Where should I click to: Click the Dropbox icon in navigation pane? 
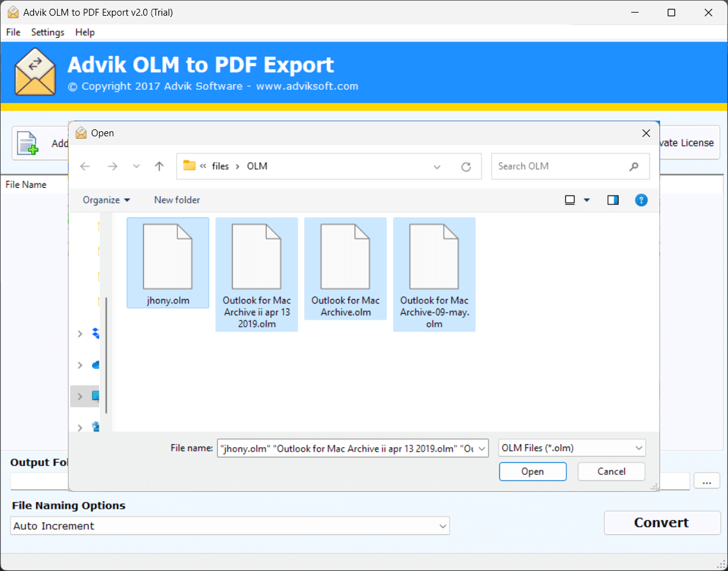(96, 334)
